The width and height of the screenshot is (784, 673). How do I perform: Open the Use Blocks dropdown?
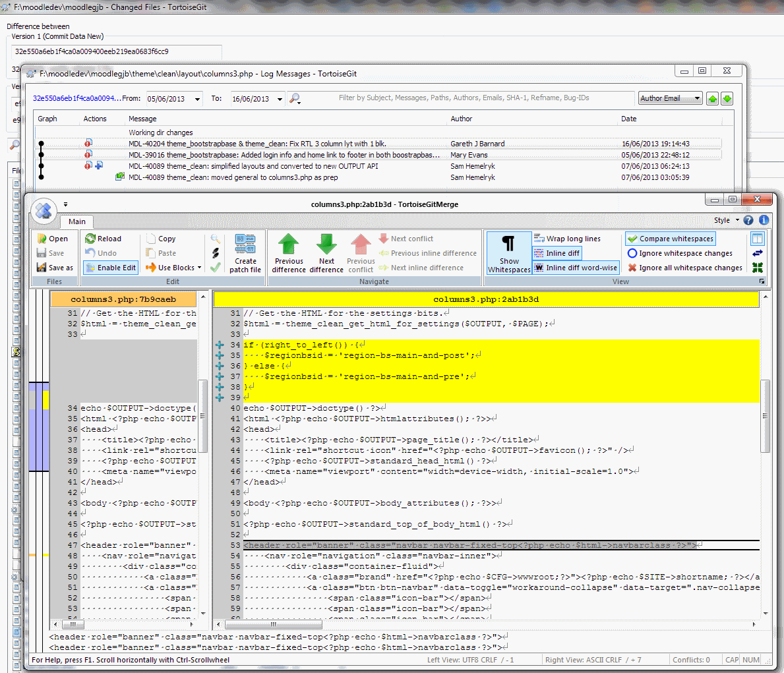coord(173,268)
